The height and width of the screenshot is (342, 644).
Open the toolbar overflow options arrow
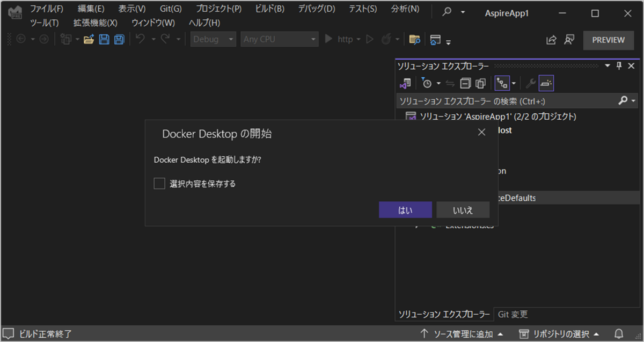click(448, 42)
